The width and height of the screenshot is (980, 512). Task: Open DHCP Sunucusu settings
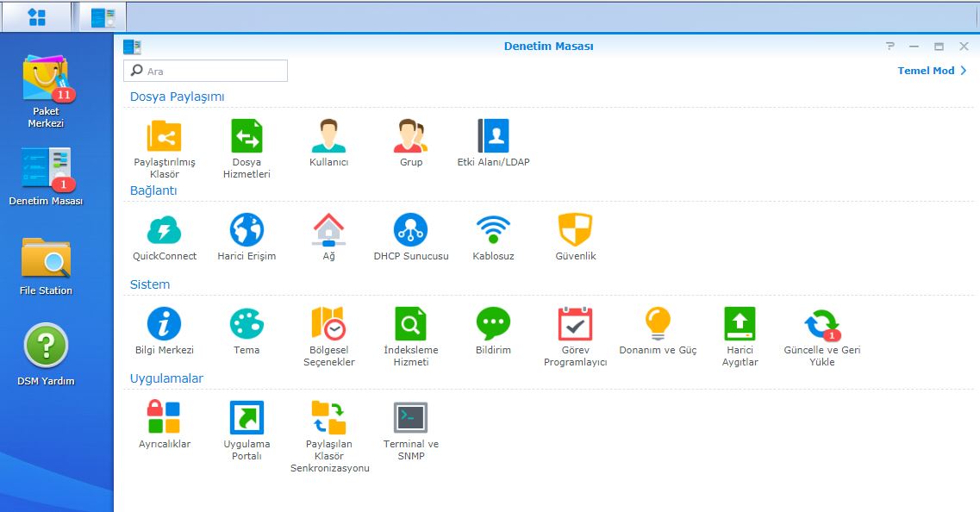(411, 230)
